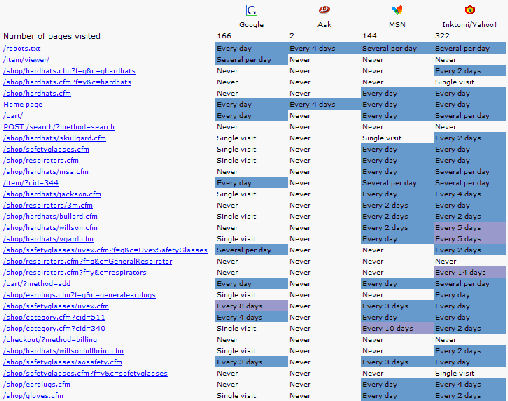
Task: Open the /shop/category.cfm?cid=511 link
Action: click(54, 317)
